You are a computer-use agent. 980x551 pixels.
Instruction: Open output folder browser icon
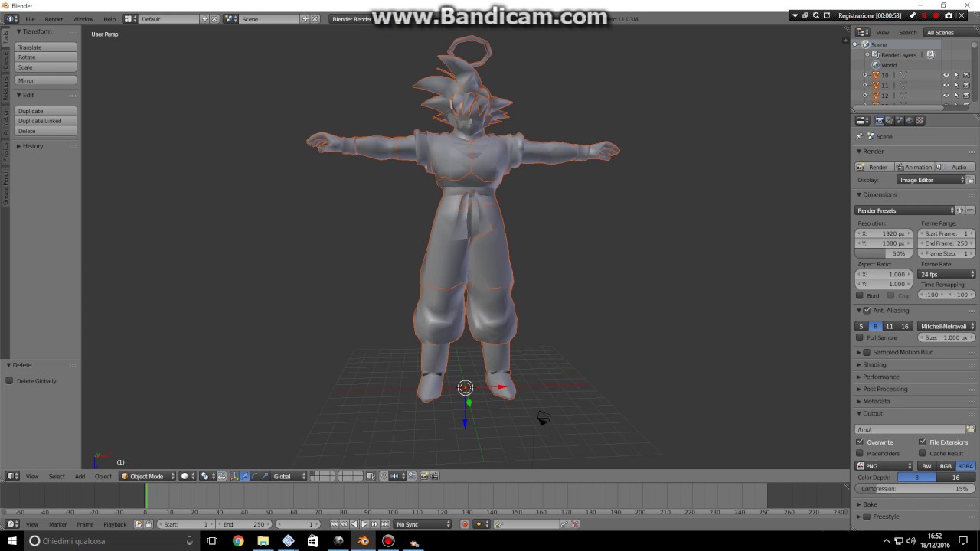click(970, 429)
